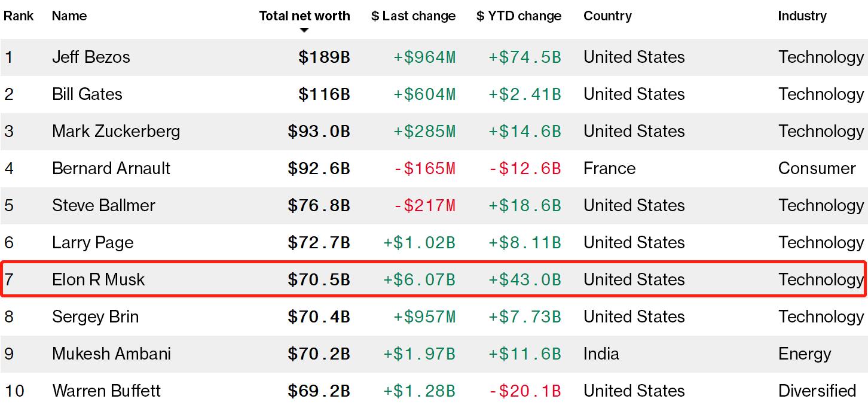Click France in Bernard Arnault's row
868x408 pixels.
pos(609,168)
